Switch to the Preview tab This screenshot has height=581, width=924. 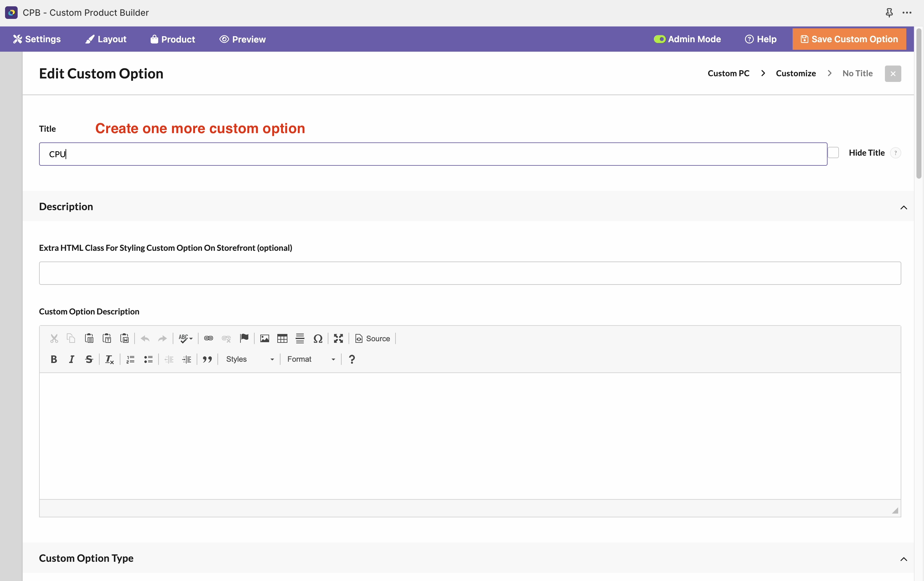[x=243, y=39]
